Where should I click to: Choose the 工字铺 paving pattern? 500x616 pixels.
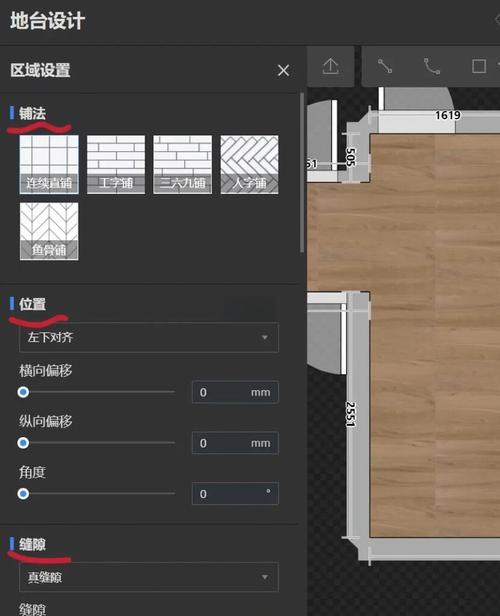coord(116,165)
